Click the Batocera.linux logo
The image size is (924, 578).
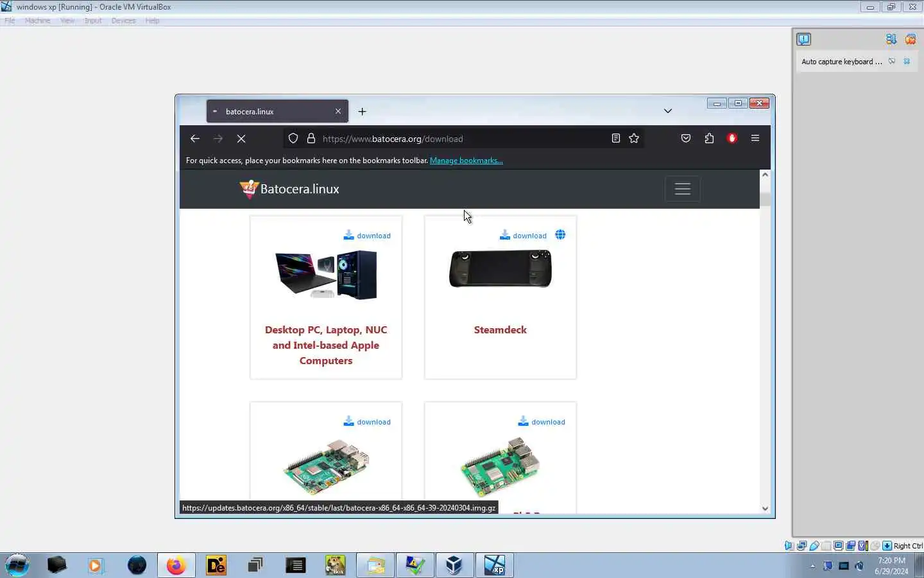289,189
